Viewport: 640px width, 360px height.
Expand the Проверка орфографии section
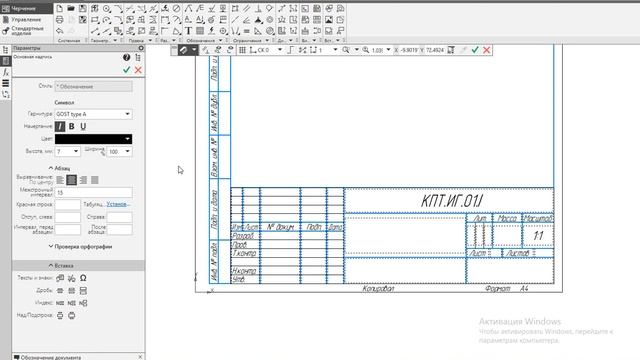80,247
